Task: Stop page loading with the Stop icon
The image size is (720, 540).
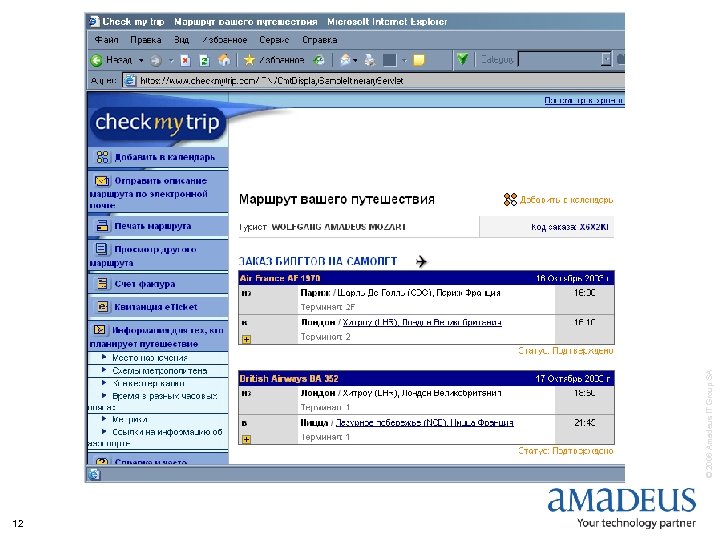Action: (x=186, y=60)
